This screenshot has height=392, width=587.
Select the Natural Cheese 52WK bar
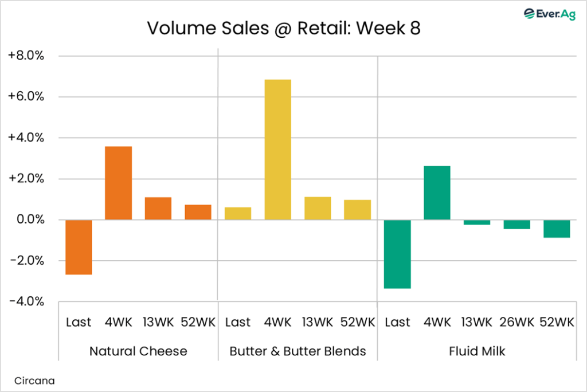pyautogui.click(x=198, y=212)
